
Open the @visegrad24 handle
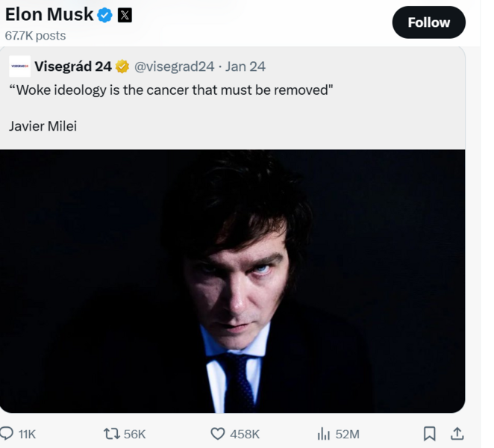pos(174,66)
